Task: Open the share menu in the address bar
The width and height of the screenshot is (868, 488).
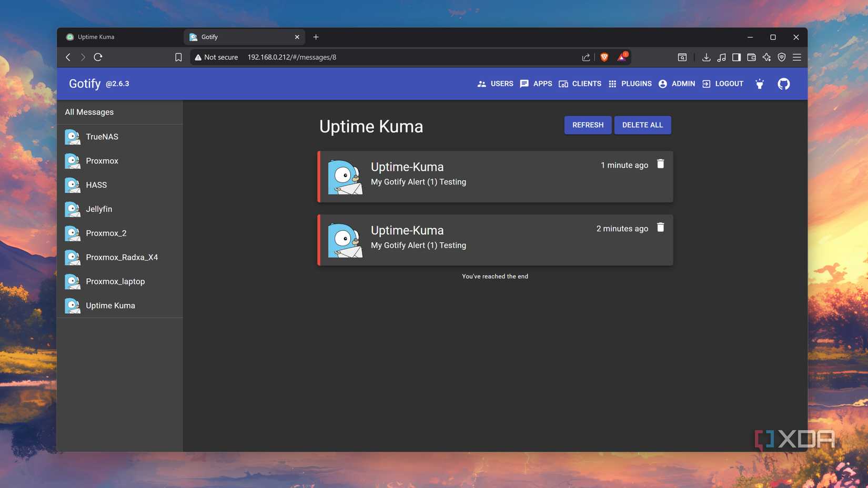Action: pos(586,57)
